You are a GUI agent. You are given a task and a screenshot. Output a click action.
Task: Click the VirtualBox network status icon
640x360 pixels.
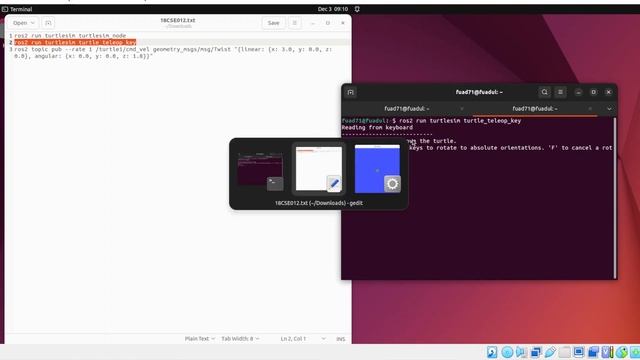[x=536, y=352]
